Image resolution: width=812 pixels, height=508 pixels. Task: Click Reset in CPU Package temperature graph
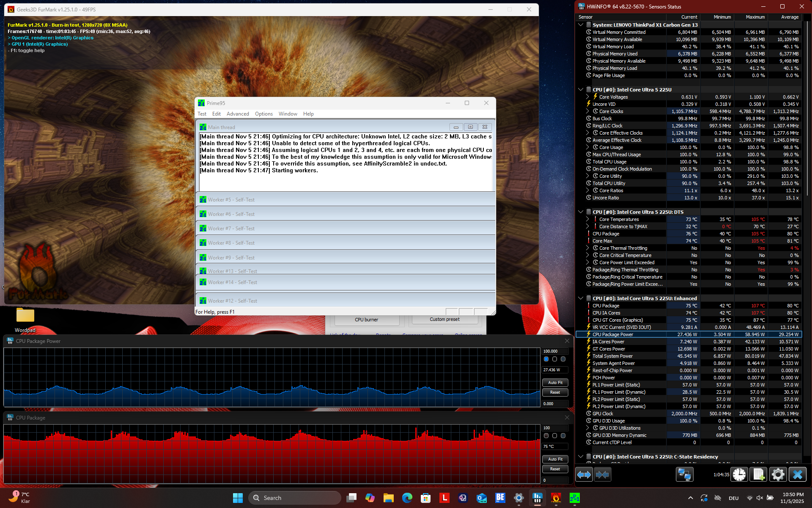point(555,469)
